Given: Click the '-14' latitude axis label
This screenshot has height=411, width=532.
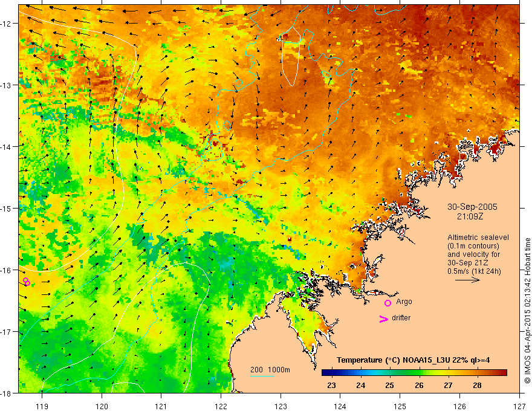Looking at the screenshot, I should click(x=6, y=147).
